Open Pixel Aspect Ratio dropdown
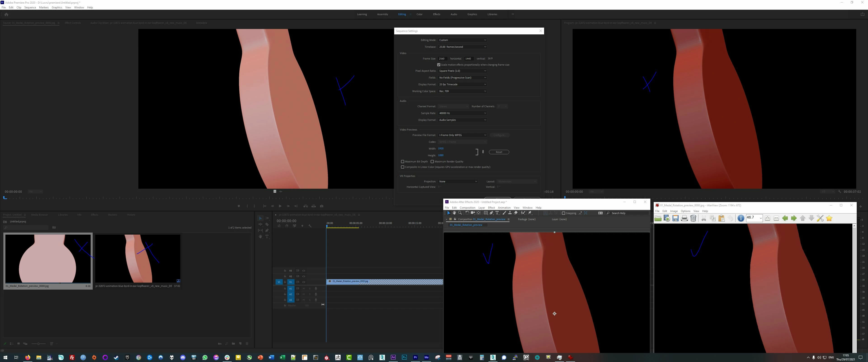 pyautogui.click(x=462, y=71)
